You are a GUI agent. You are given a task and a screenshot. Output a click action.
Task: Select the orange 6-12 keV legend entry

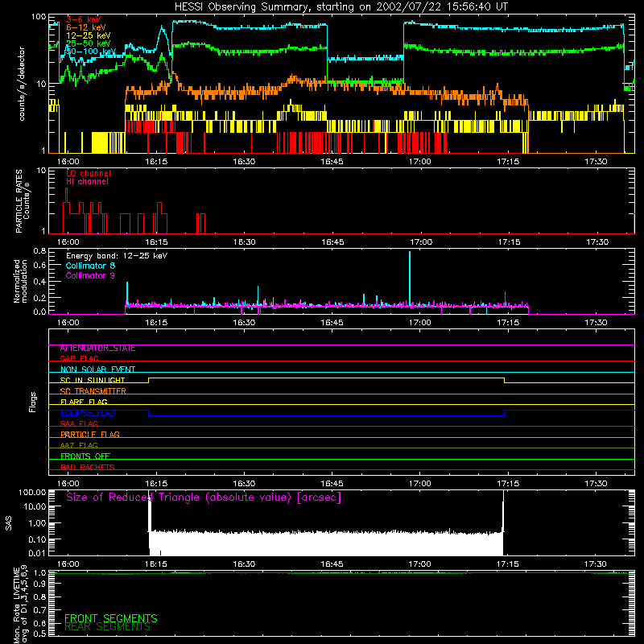85,27
